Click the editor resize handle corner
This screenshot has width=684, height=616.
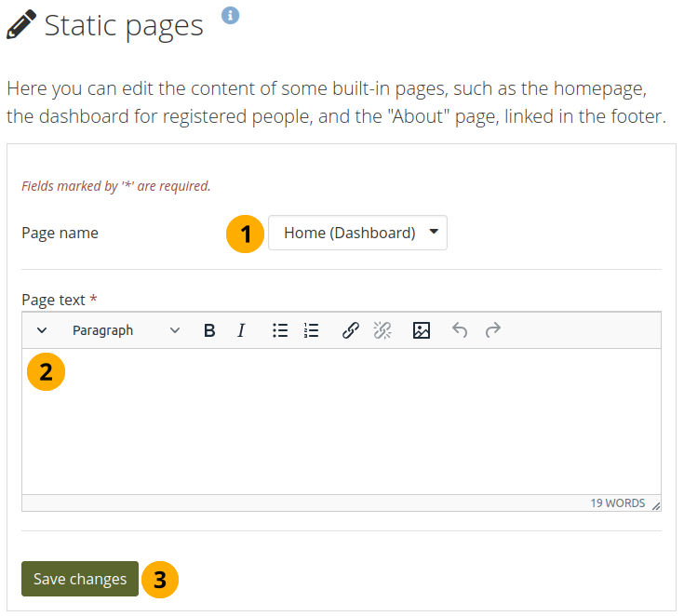(x=656, y=505)
